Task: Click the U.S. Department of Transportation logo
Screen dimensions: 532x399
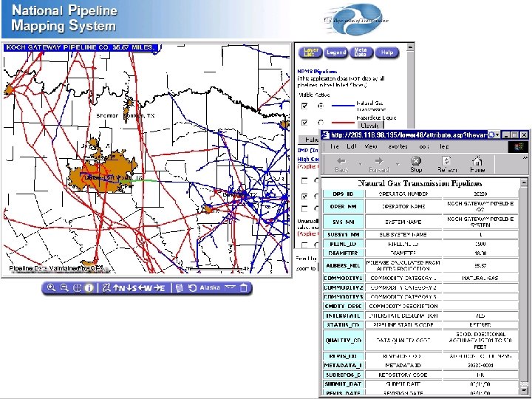Action: pyautogui.click(x=356, y=19)
